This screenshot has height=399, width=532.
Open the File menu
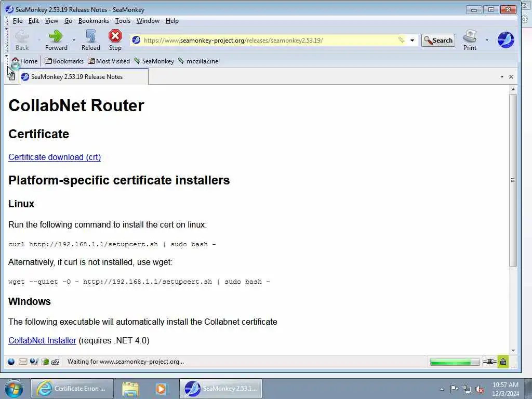18,21
